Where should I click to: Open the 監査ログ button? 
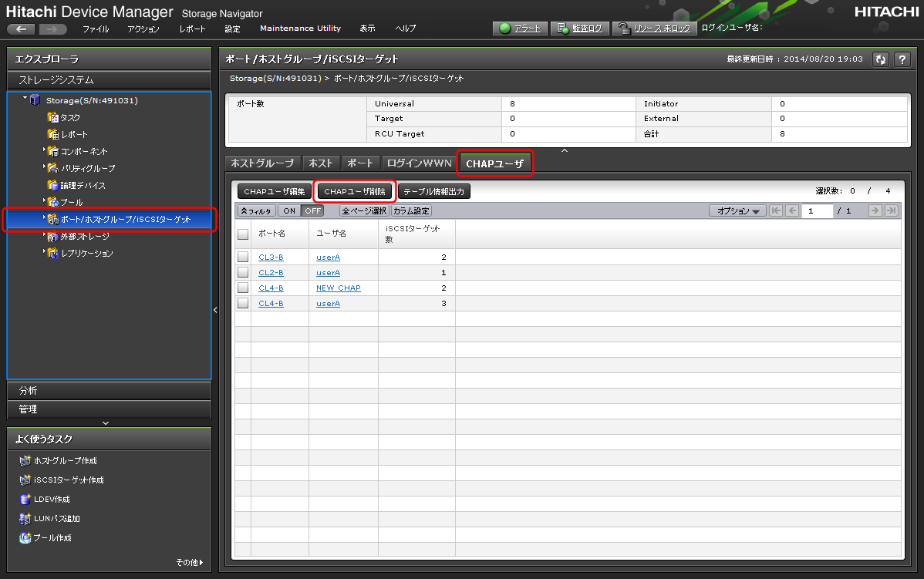[x=581, y=29]
